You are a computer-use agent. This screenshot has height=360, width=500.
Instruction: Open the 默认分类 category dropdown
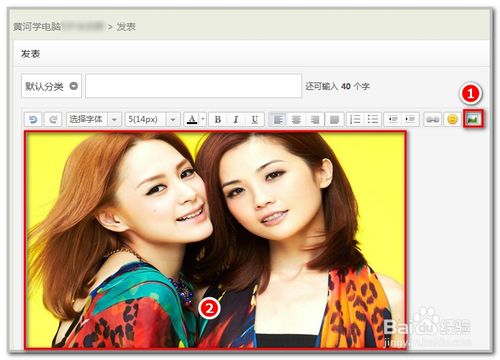51,86
